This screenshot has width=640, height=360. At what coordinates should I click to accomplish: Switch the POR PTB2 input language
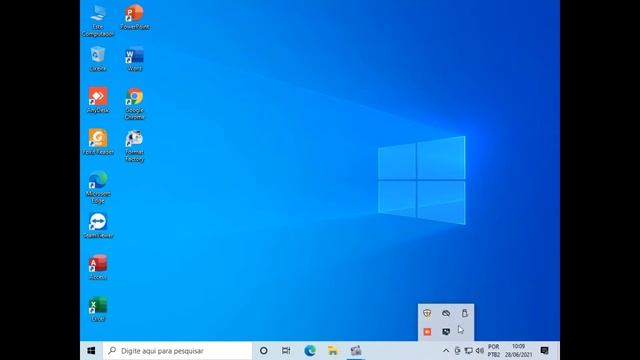click(493, 351)
